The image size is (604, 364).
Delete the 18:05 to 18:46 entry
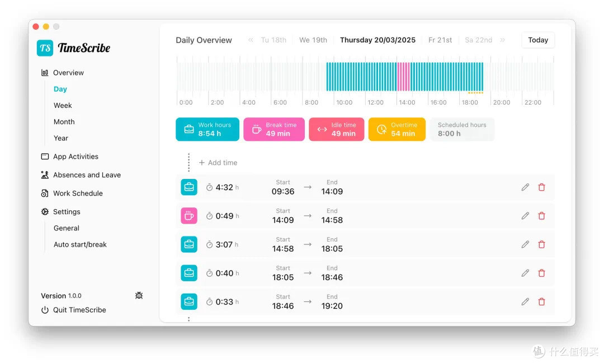(541, 273)
